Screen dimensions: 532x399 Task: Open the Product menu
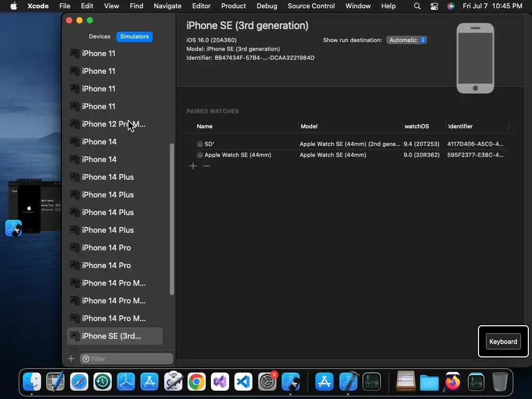click(x=233, y=6)
